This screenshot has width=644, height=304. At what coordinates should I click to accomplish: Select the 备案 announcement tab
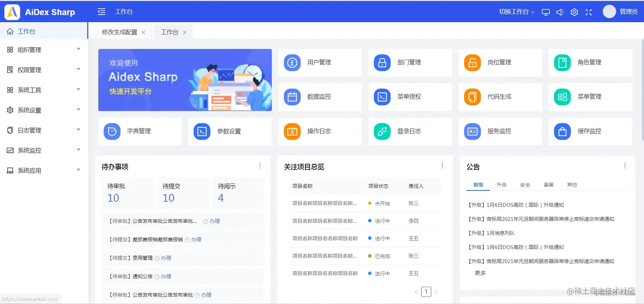pyautogui.click(x=549, y=185)
